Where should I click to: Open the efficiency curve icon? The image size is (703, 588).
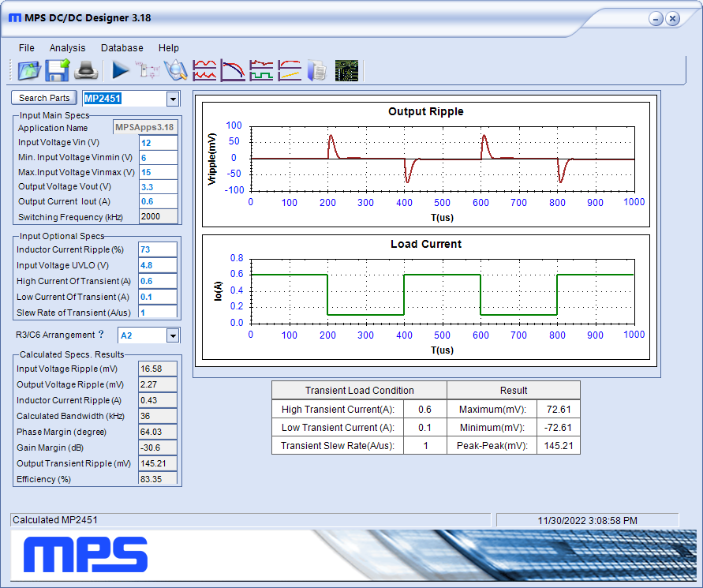click(290, 70)
